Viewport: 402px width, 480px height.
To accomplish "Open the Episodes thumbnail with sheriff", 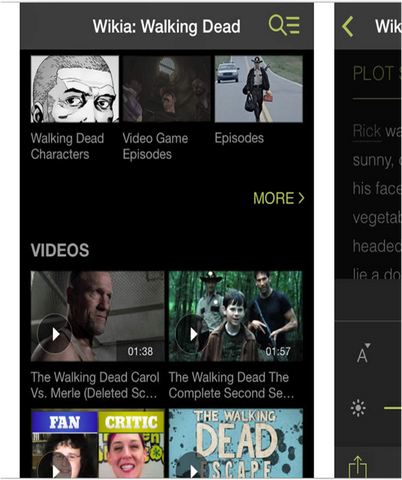I will pyautogui.click(x=259, y=89).
